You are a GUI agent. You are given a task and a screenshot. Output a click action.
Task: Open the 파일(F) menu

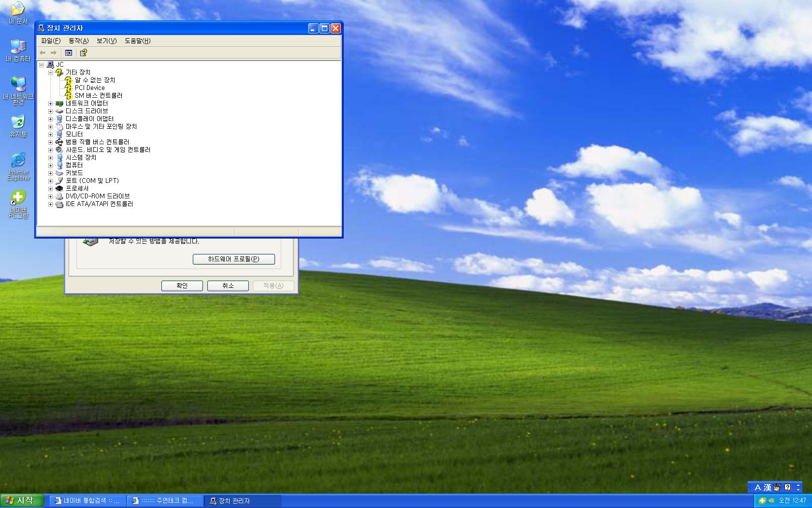(x=51, y=41)
